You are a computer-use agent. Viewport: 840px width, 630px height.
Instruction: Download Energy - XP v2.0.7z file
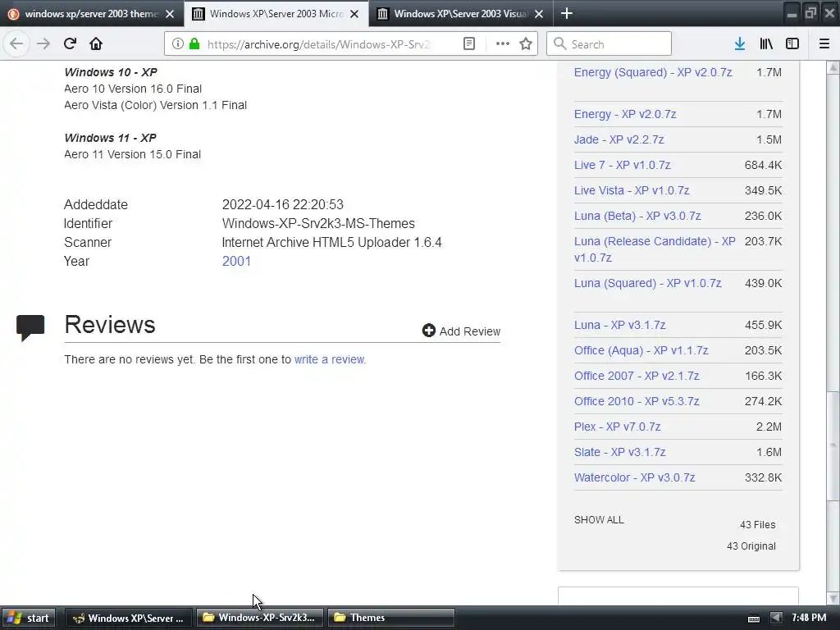pyautogui.click(x=625, y=114)
